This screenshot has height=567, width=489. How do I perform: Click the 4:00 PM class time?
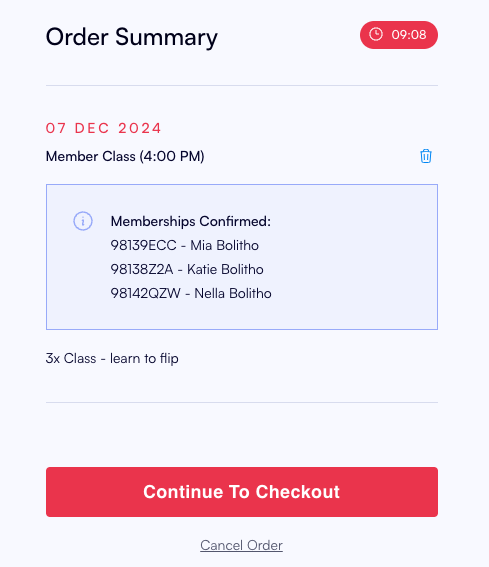(x=172, y=156)
